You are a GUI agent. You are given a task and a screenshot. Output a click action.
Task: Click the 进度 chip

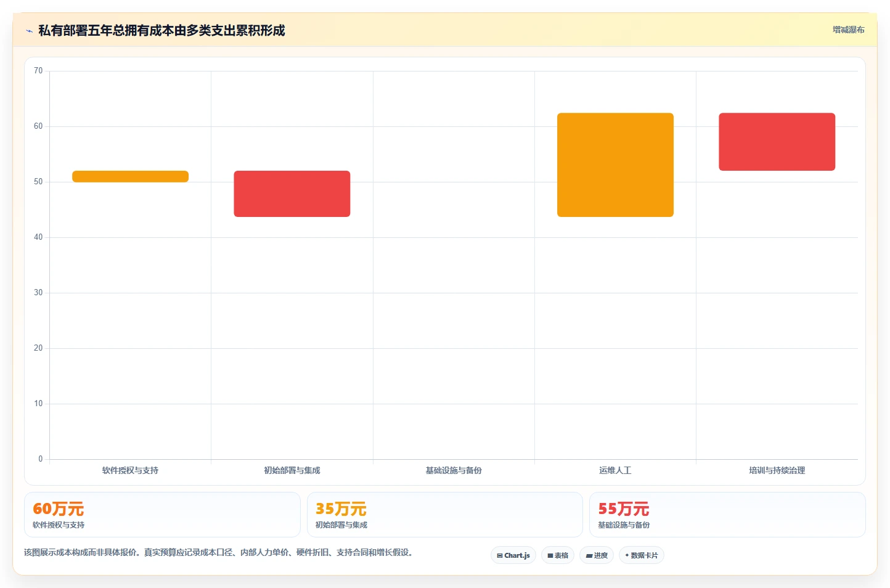coord(597,555)
